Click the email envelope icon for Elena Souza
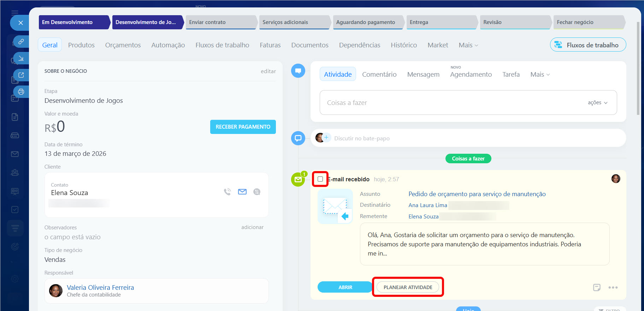Screen dimensions: 644x311 point(242,192)
